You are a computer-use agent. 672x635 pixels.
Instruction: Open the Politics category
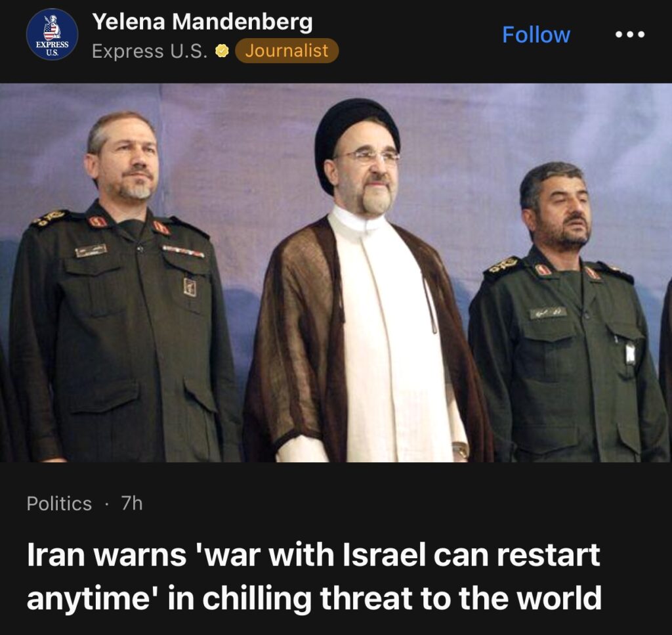click(59, 504)
